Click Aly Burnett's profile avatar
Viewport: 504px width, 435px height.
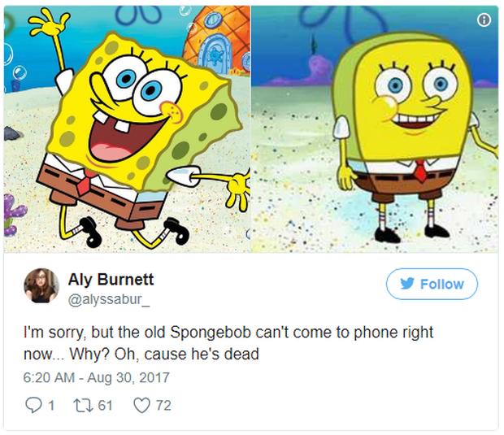41,286
